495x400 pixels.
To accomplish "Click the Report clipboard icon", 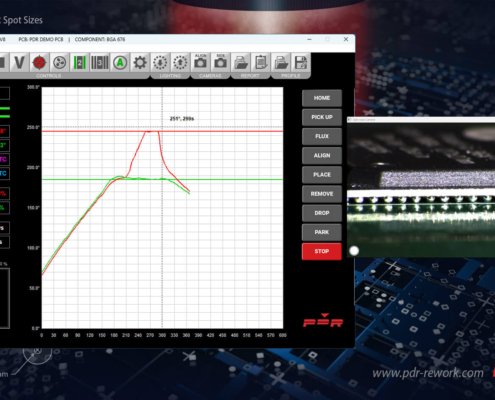I will click(x=261, y=62).
